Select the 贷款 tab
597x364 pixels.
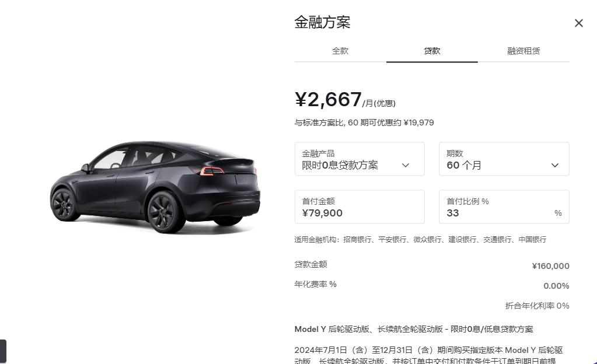(x=432, y=51)
